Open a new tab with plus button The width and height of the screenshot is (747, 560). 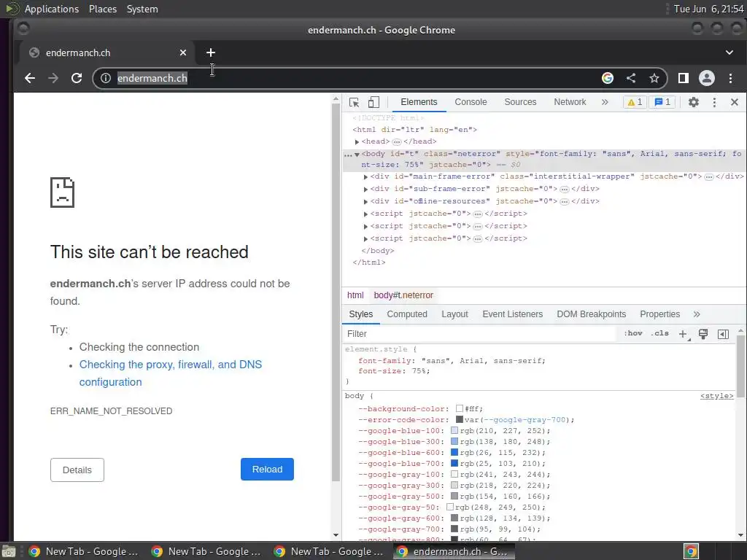point(211,52)
